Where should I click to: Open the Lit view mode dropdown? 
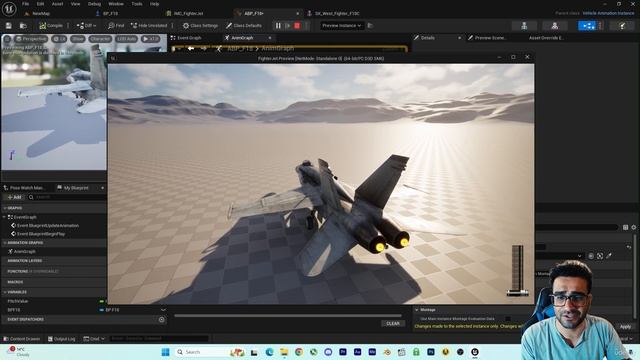coord(60,39)
